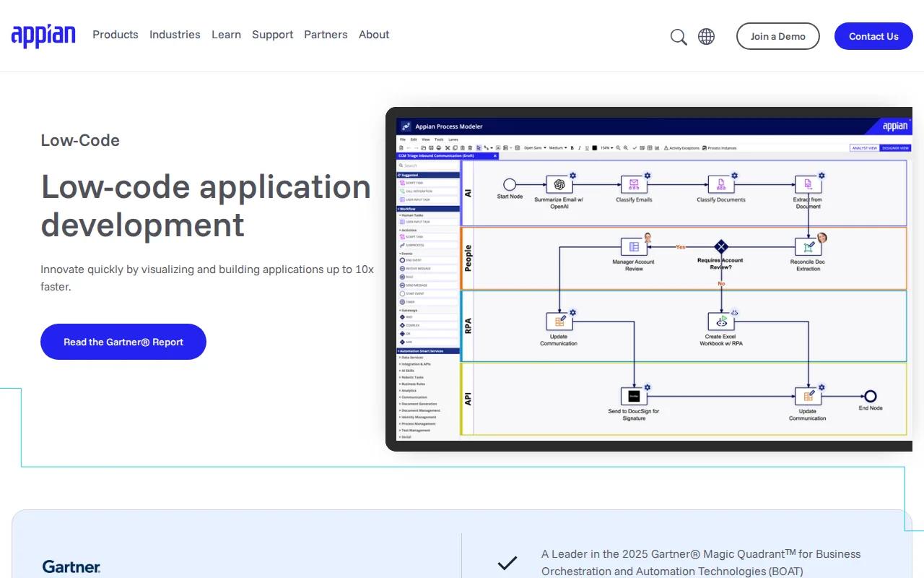Click the Contact Us button
Image resolution: width=924 pixels, height=578 pixels.
point(873,36)
